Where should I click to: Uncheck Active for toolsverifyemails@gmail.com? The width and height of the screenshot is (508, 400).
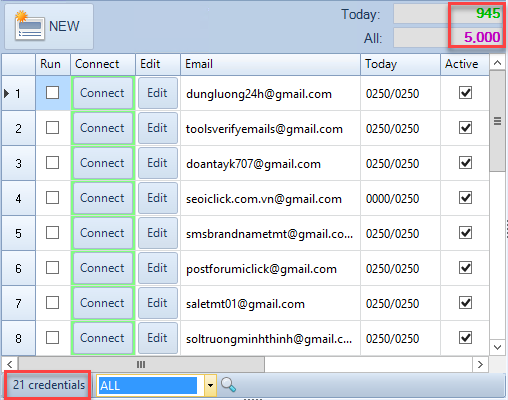click(465, 128)
